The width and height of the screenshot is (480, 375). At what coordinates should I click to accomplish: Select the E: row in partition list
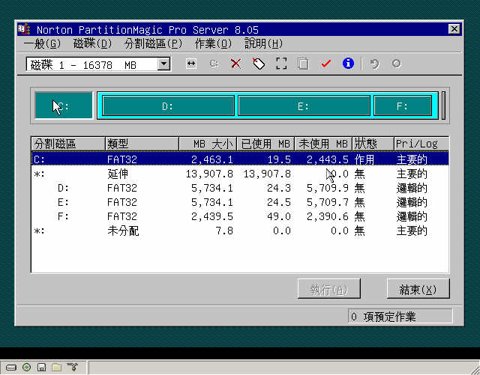pyautogui.click(x=240, y=202)
